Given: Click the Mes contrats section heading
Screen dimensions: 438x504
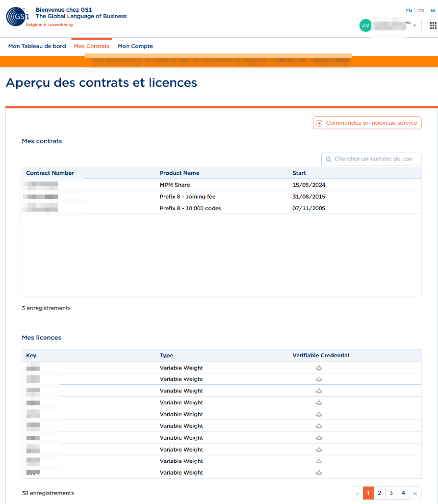Looking at the screenshot, I should pyautogui.click(x=42, y=141).
